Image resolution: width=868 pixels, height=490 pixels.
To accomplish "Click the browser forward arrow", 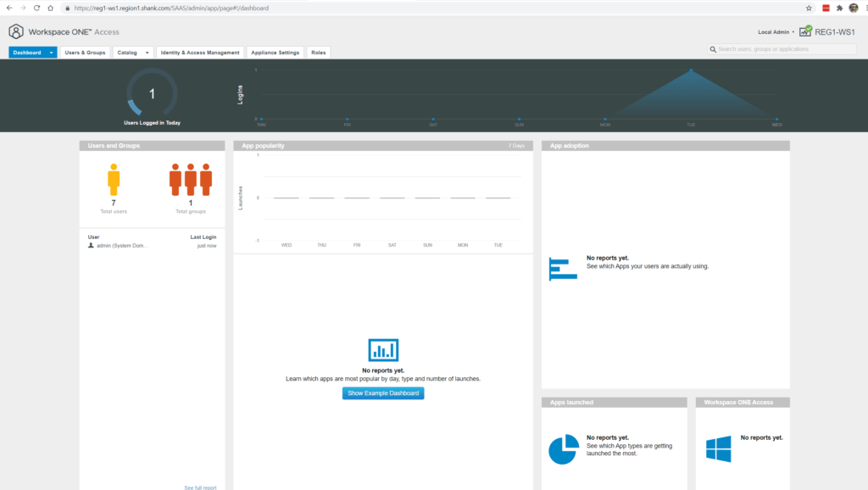I will [x=23, y=8].
